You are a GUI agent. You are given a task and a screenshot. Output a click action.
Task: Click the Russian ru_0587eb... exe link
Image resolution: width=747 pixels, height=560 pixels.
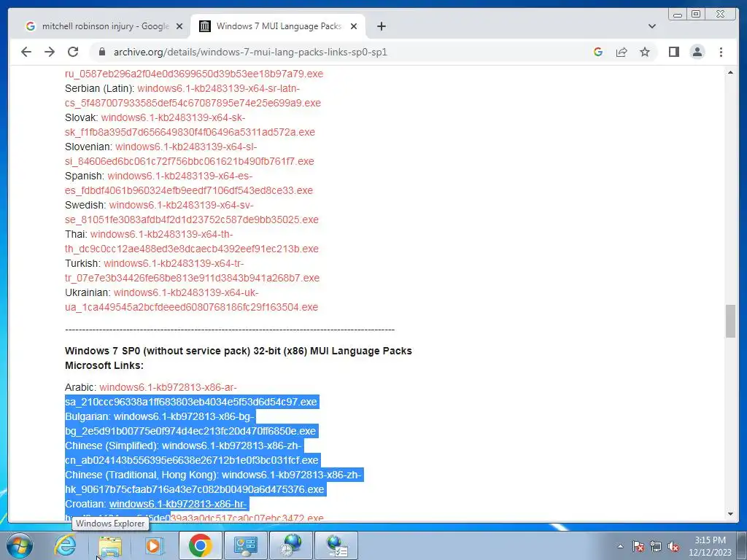pos(194,74)
